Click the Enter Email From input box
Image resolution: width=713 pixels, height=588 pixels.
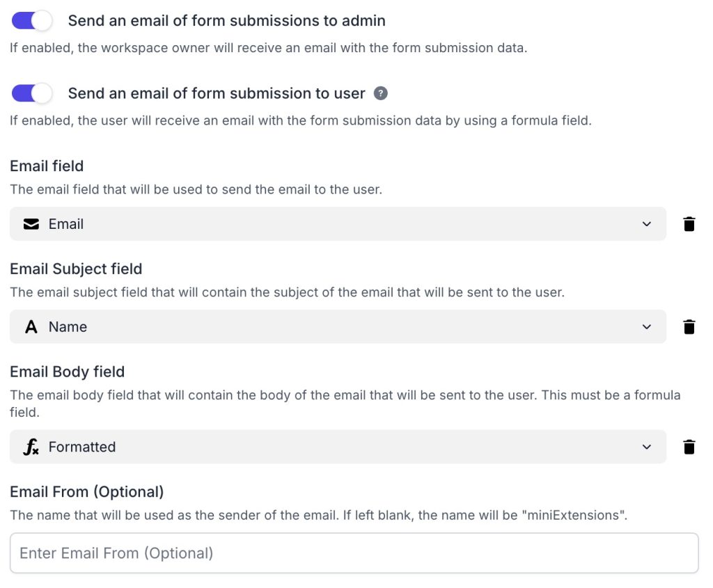pos(354,553)
